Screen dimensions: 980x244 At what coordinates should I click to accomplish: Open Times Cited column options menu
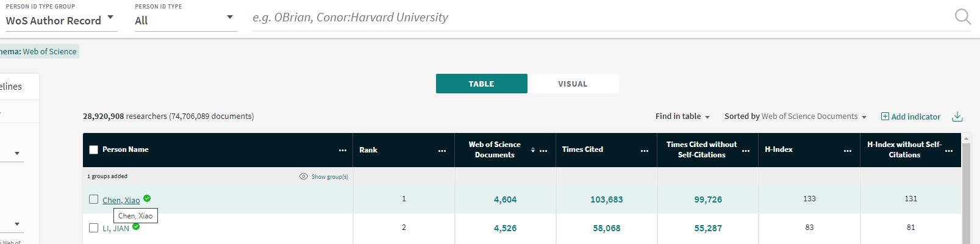click(645, 150)
